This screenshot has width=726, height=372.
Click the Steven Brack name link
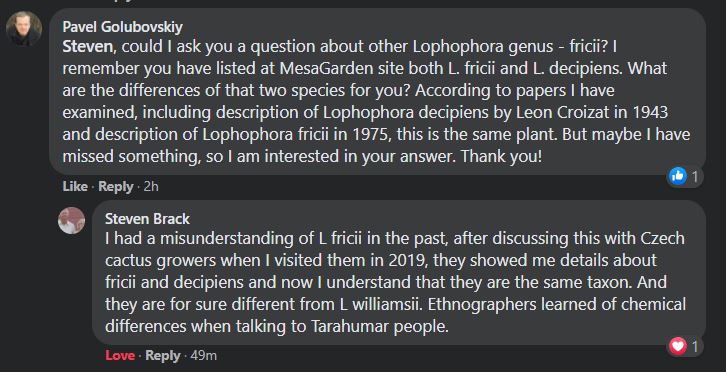(147, 219)
